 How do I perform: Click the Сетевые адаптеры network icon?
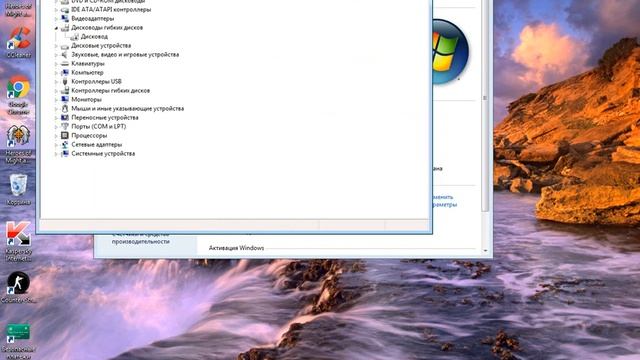pyautogui.click(x=64, y=144)
